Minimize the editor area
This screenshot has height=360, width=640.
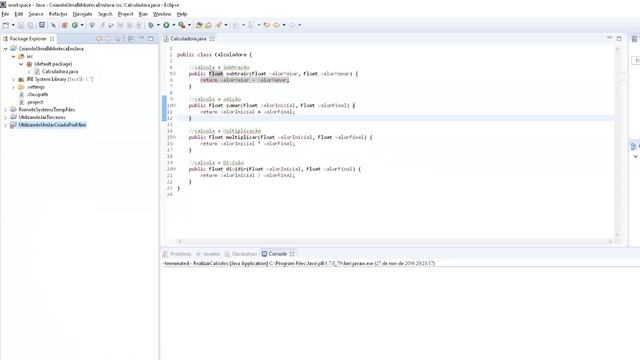pos(609,38)
